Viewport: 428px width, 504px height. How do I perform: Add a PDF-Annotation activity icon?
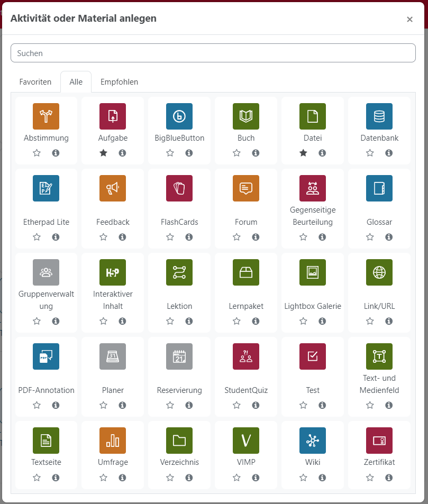click(46, 356)
